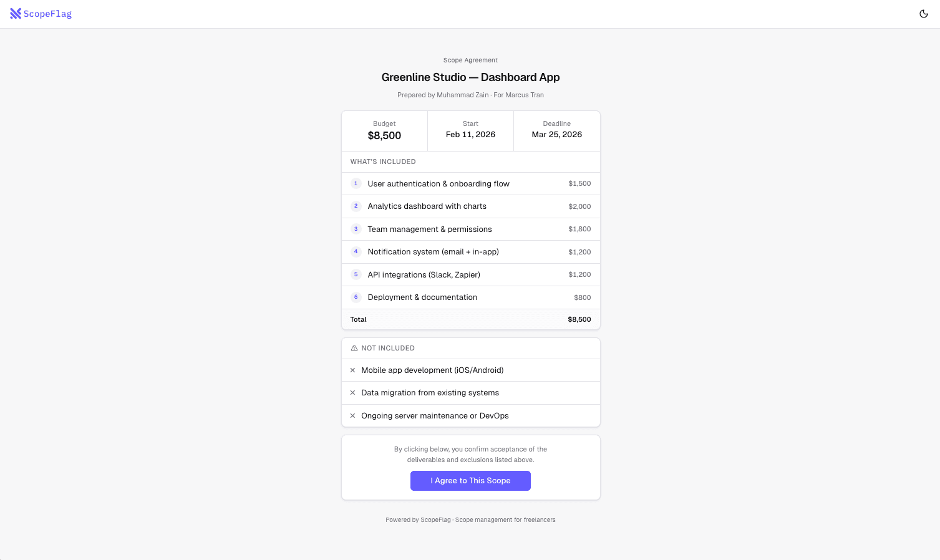Click badge 4 beside Notification system
Image resolution: width=940 pixels, height=560 pixels.
pyautogui.click(x=356, y=251)
